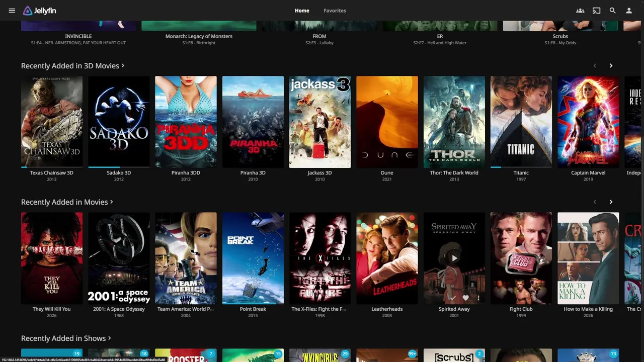Expand the Recently Added in 3D Movies section
The width and height of the screenshot is (644, 362).
point(72,66)
